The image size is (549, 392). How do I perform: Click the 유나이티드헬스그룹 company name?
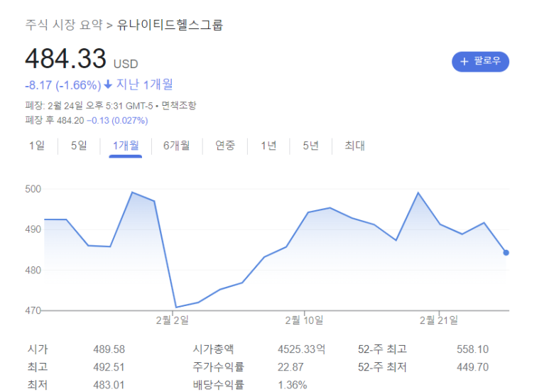[170, 25]
